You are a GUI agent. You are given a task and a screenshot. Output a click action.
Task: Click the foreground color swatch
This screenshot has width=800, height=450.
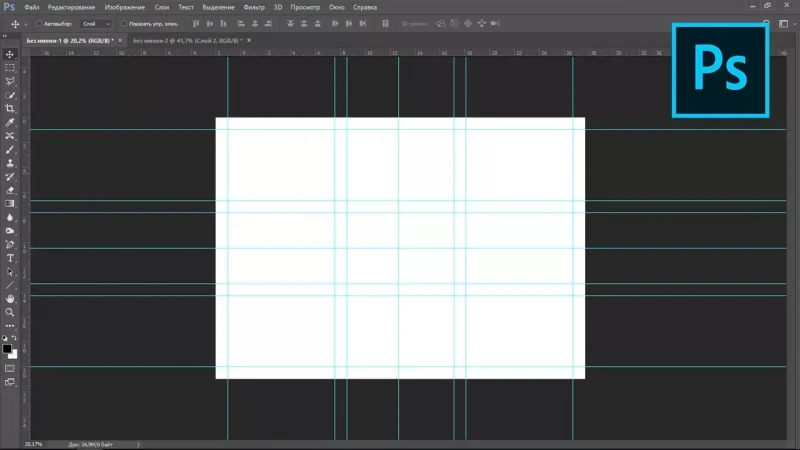coord(7,348)
